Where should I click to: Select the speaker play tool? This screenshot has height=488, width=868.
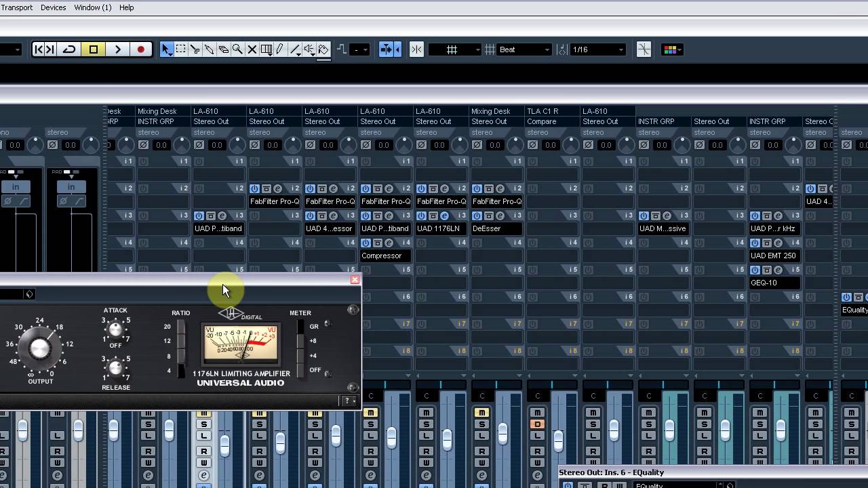309,49
